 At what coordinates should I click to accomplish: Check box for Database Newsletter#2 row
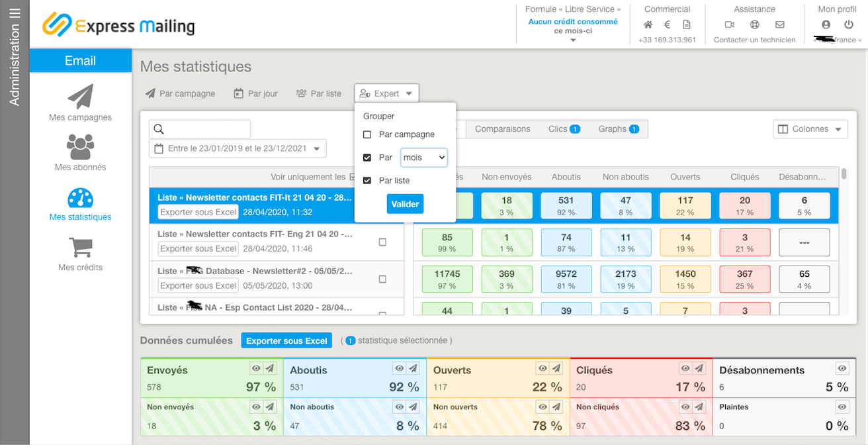[x=382, y=279]
